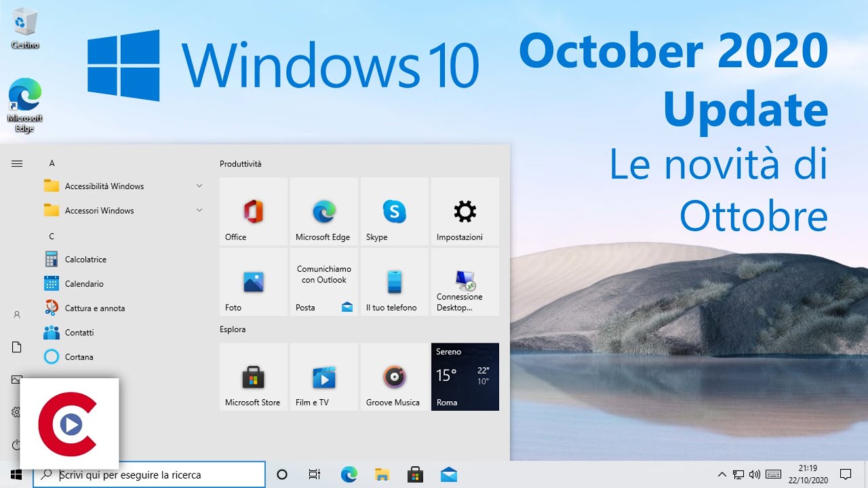Open Contatti from the app list
Viewport: 868px width, 488px height.
pos(123,333)
